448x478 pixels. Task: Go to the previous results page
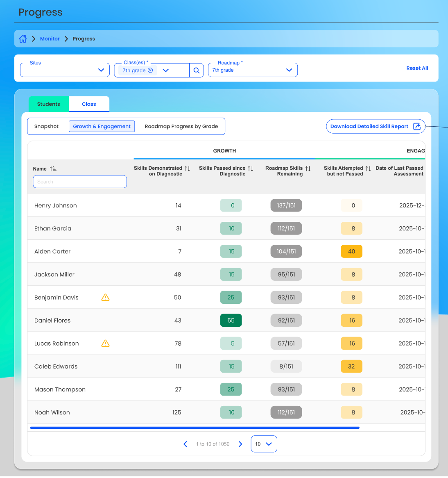click(x=185, y=444)
